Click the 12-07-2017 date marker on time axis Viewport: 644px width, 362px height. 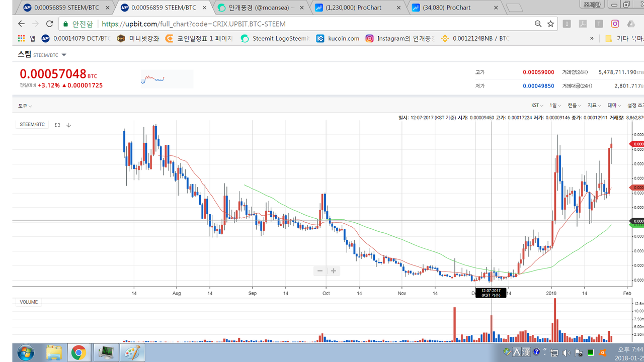491,293
